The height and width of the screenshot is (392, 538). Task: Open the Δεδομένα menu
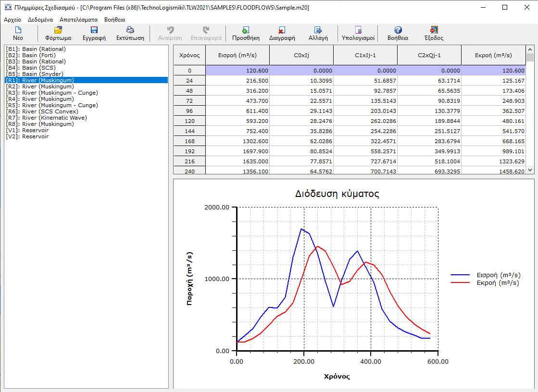[x=40, y=20]
